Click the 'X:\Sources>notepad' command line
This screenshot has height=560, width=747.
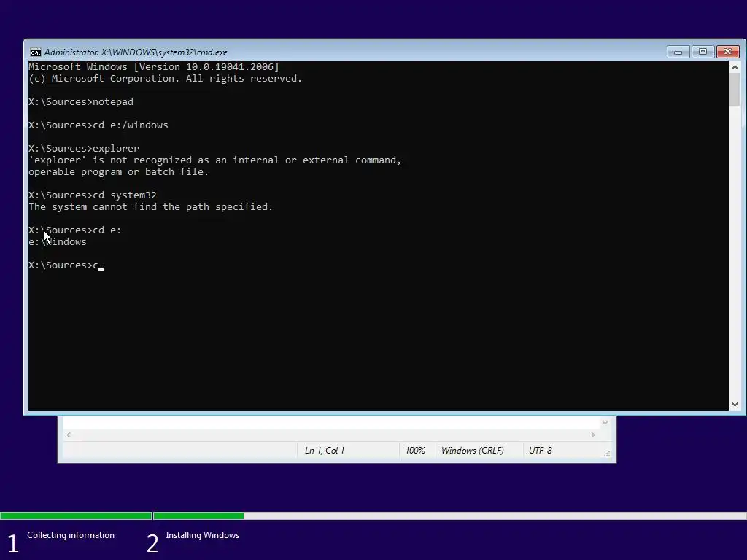point(81,102)
